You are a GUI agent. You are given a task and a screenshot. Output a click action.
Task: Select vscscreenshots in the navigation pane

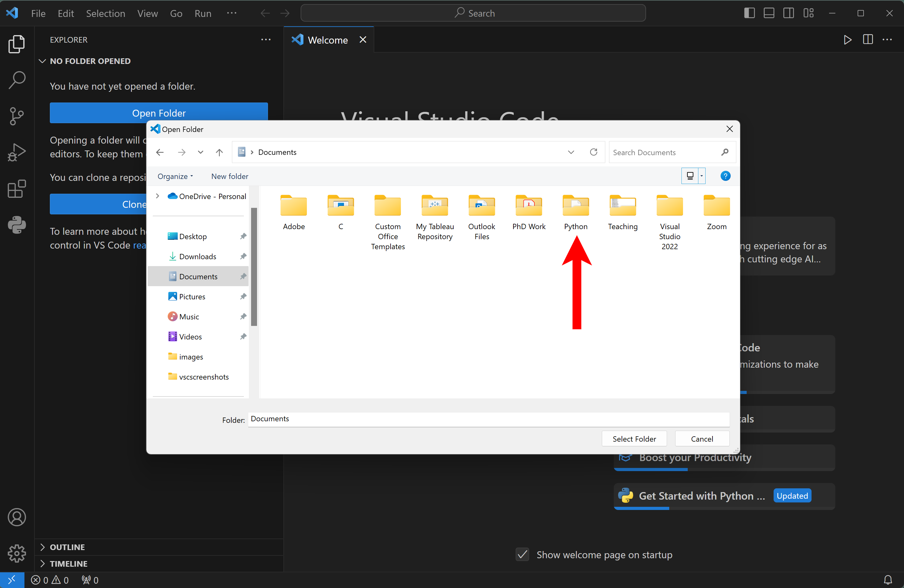(x=197, y=377)
